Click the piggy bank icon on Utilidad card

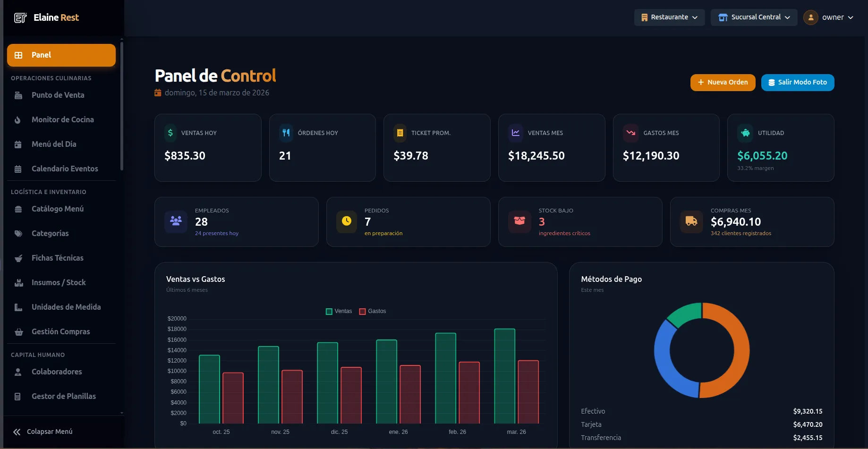tap(746, 133)
